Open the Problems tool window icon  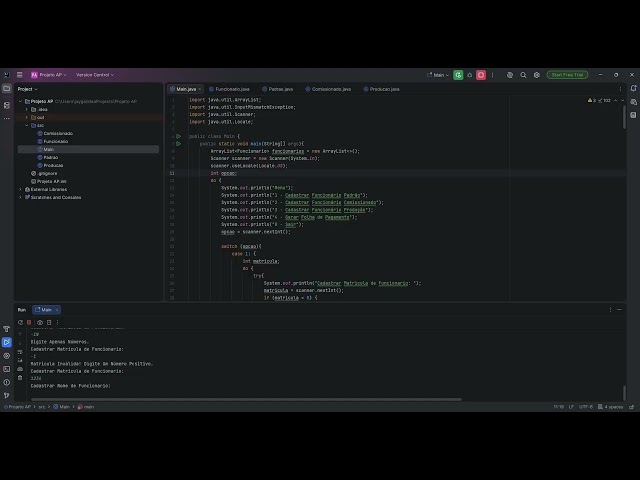(7, 382)
